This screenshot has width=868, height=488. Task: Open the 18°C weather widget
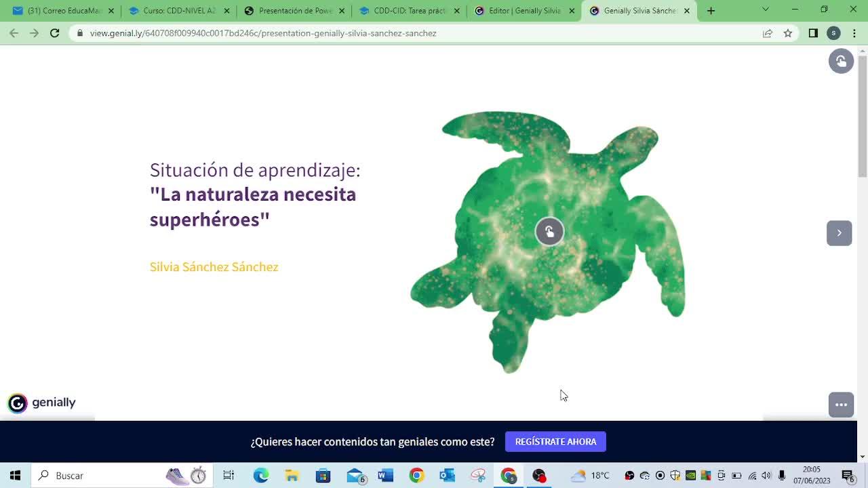click(x=591, y=476)
